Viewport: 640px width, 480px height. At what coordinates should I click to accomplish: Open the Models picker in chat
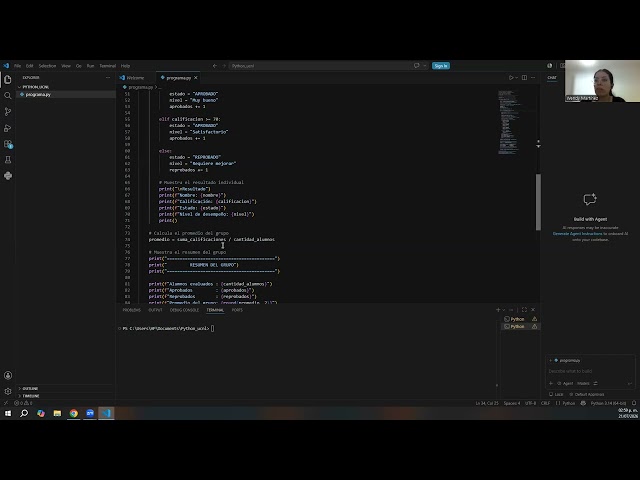pos(583,383)
